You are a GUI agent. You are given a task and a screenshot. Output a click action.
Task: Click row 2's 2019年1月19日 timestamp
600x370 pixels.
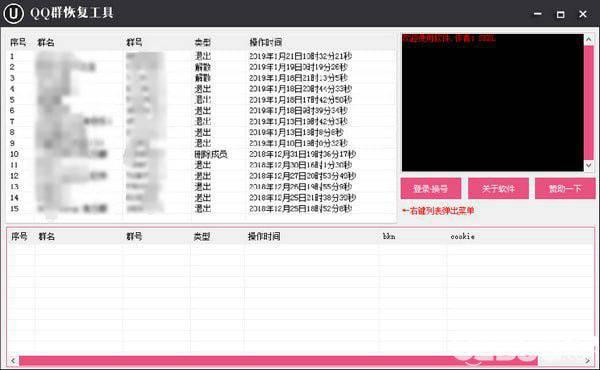pos(298,67)
